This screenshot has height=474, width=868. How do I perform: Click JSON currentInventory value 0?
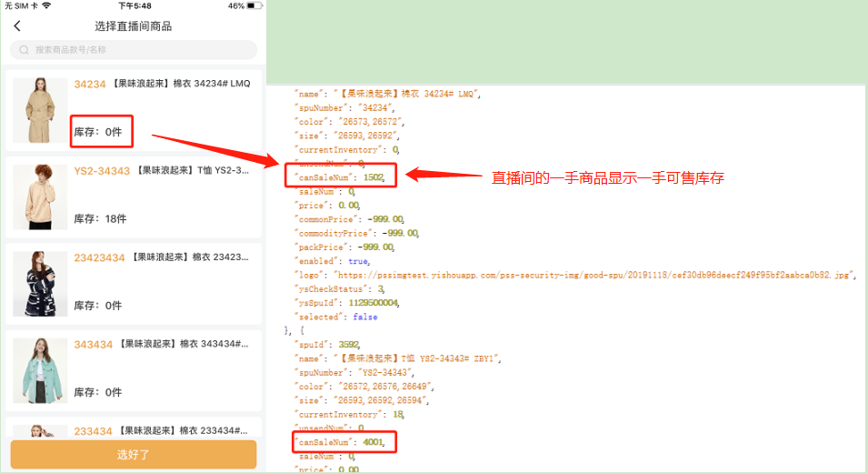[x=395, y=150]
